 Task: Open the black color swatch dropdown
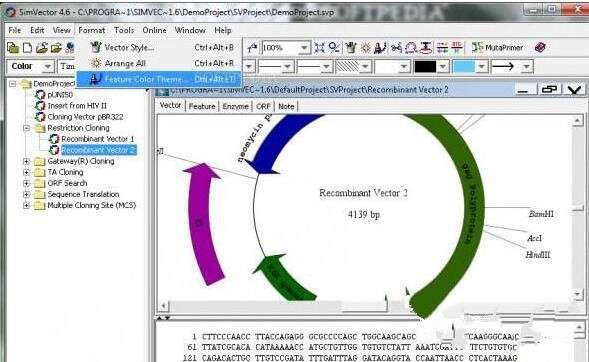443,67
